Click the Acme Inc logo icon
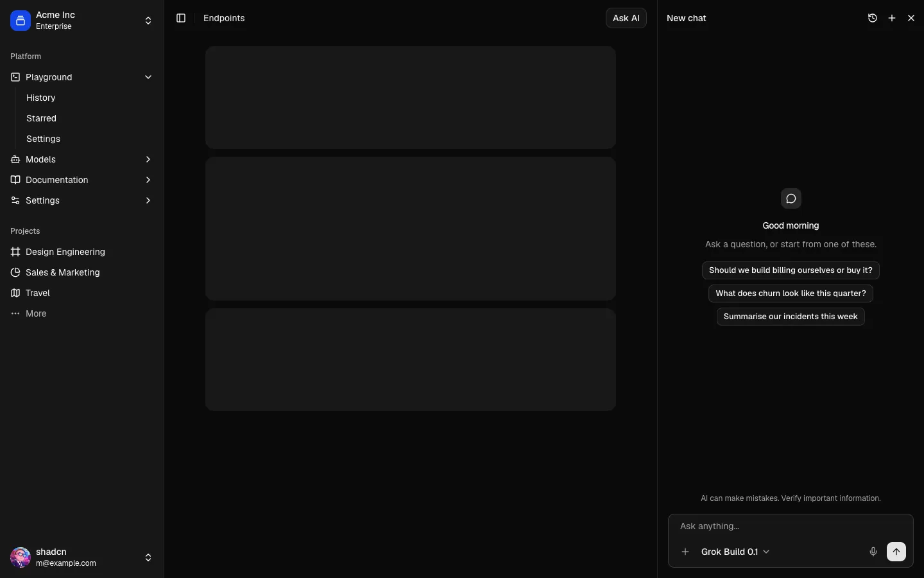The height and width of the screenshot is (578, 924). click(21, 21)
